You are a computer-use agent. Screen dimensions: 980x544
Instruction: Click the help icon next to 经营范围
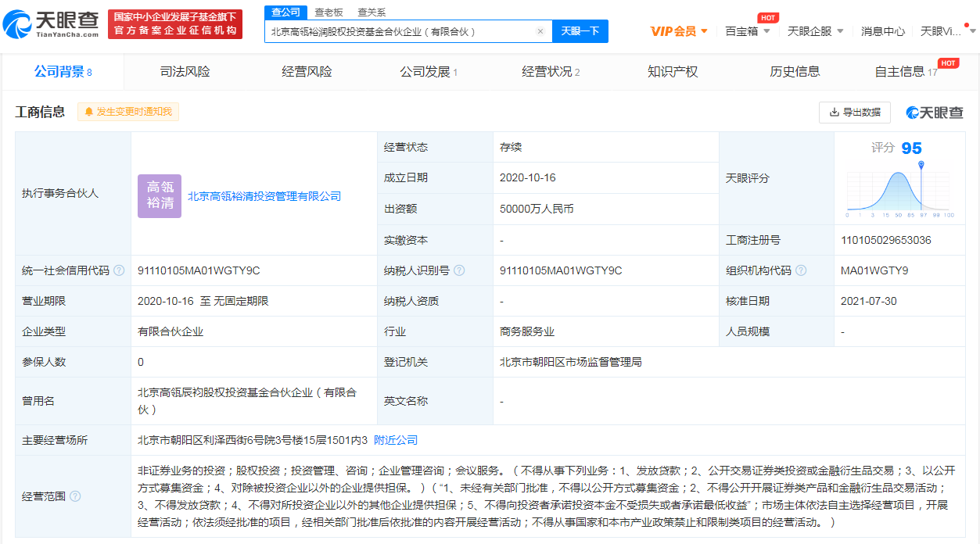tap(75, 496)
